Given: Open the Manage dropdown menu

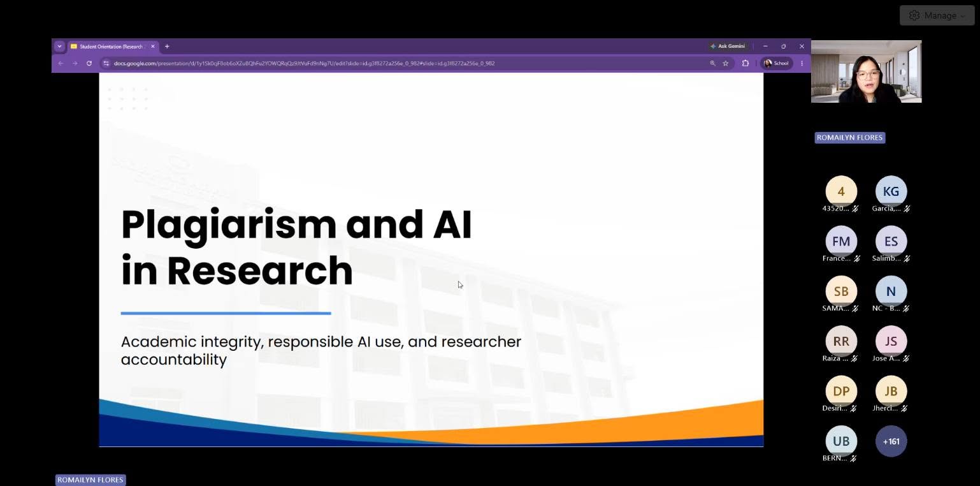Looking at the screenshot, I should click(937, 15).
